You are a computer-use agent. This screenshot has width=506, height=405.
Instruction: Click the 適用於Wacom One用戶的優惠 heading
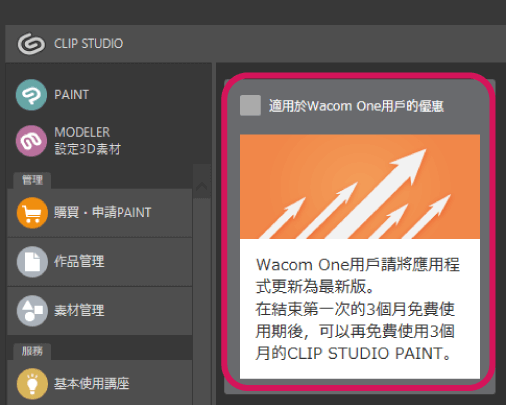pos(356,106)
